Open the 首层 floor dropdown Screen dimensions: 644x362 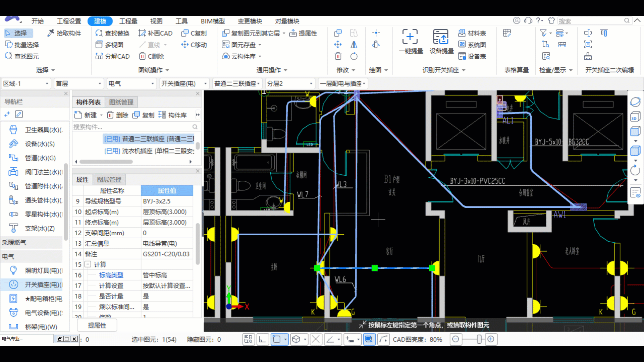[100, 83]
